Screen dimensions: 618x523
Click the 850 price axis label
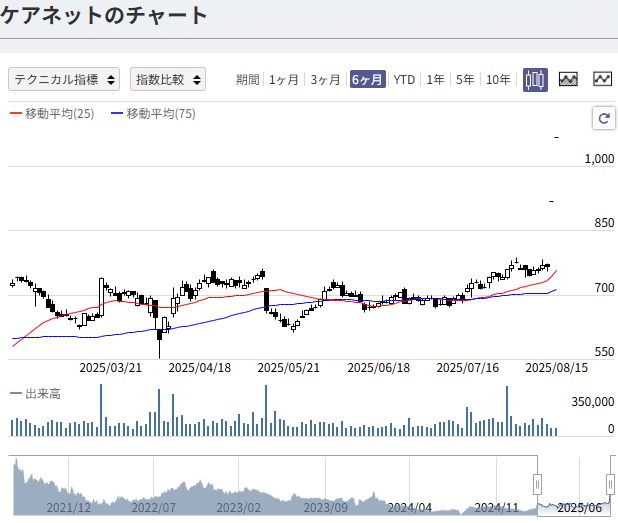pyautogui.click(x=604, y=223)
